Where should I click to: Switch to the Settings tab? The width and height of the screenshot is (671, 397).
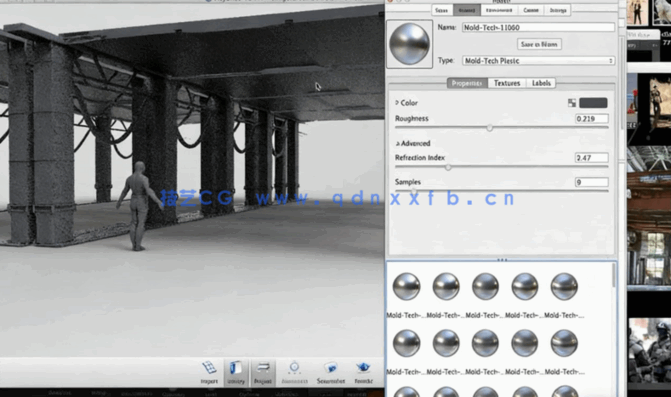tap(558, 10)
